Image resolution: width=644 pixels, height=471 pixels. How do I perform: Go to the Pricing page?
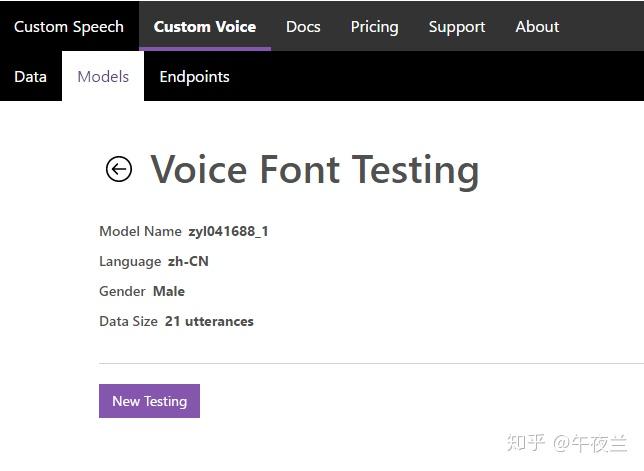click(374, 27)
